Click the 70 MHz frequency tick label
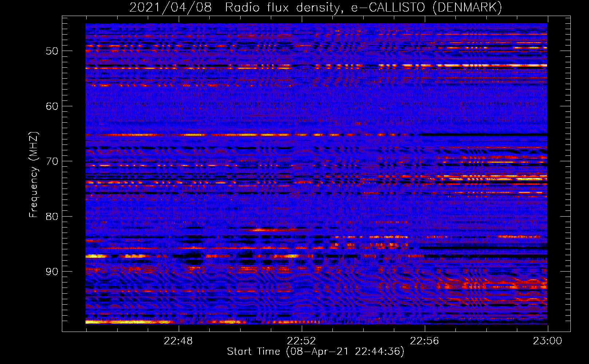The height and width of the screenshot is (364, 589). click(52, 161)
